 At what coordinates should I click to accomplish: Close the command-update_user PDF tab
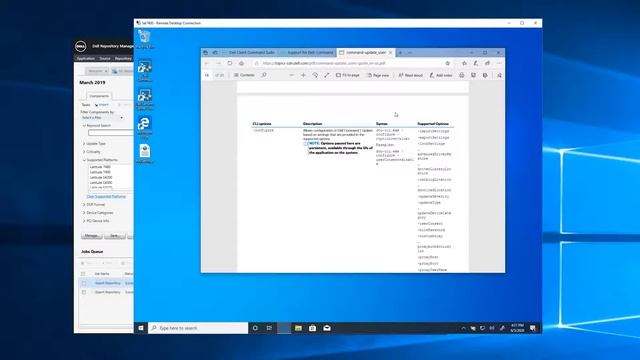coord(391,53)
